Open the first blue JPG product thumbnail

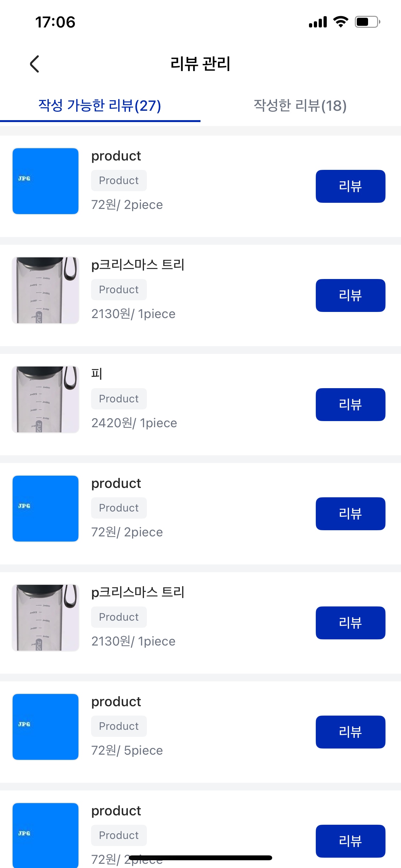pyautogui.click(x=46, y=181)
